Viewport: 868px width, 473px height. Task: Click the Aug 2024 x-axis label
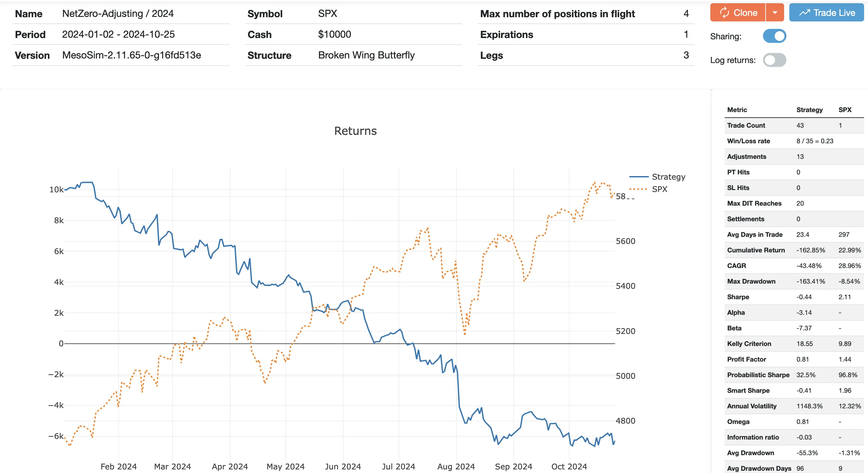click(x=455, y=467)
